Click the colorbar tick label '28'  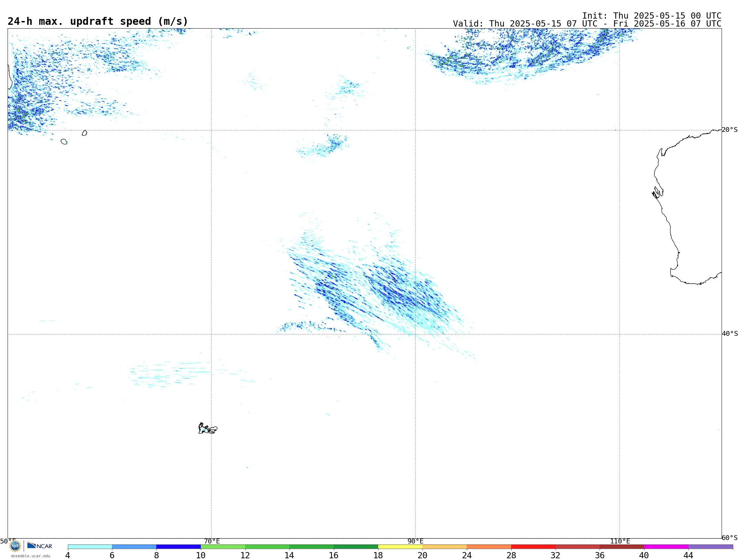pyautogui.click(x=511, y=556)
